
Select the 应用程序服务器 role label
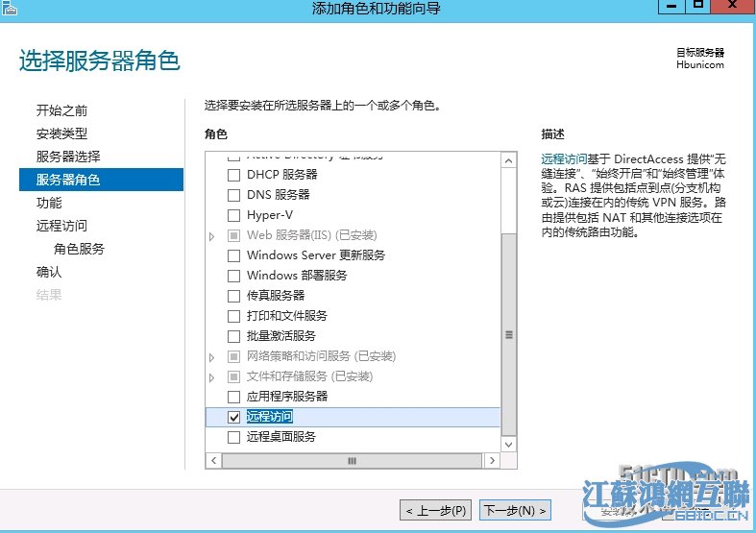287,397
